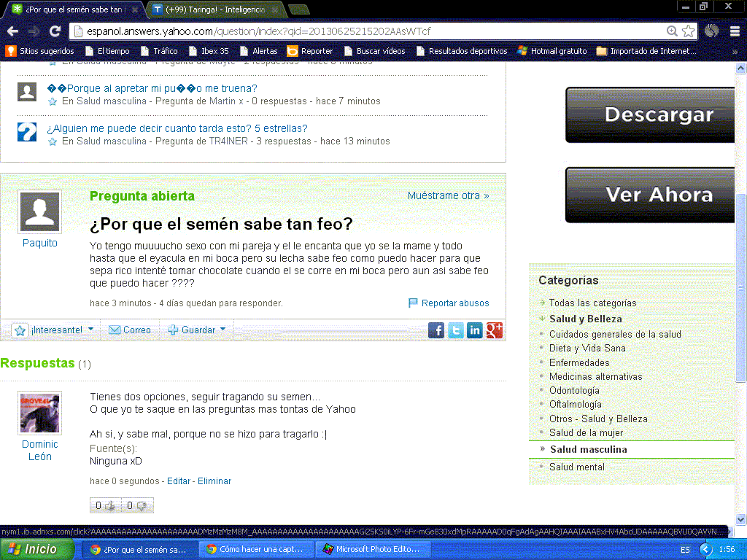This screenshot has height=560, width=747.
Task: Give the answer a thumbs down
Action: [137, 505]
